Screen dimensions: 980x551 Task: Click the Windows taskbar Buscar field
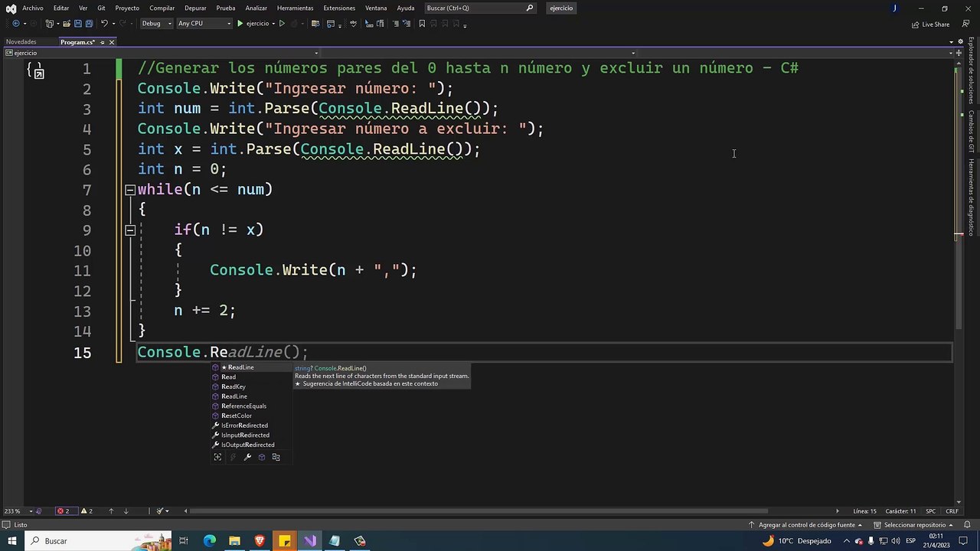pos(96,541)
